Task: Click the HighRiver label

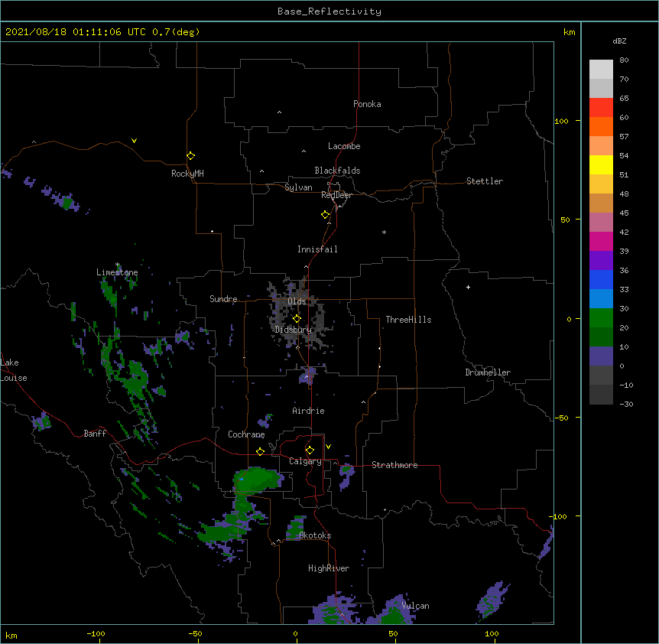Action: (x=329, y=568)
